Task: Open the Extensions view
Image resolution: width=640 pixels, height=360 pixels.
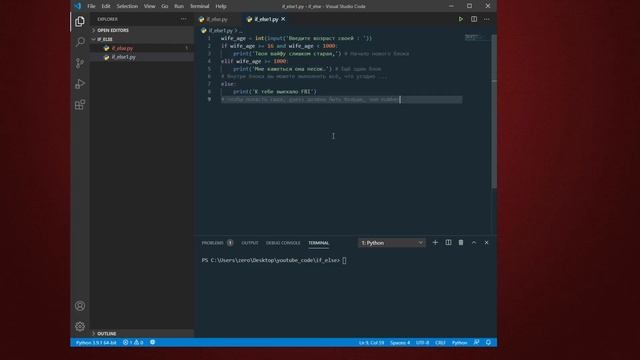Action: pyautogui.click(x=80, y=104)
